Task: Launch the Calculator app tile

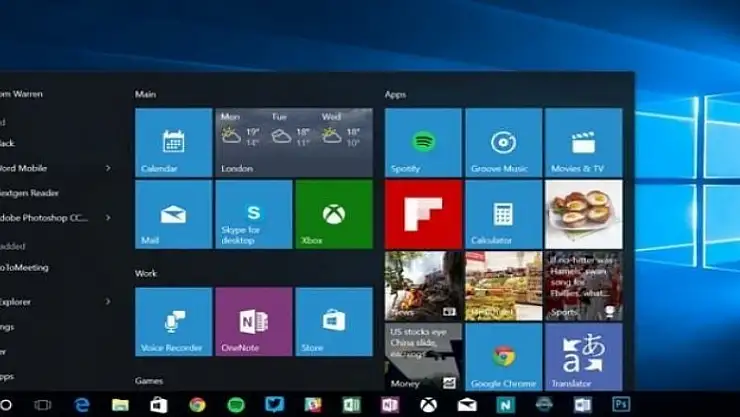Action: tap(503, 214)
